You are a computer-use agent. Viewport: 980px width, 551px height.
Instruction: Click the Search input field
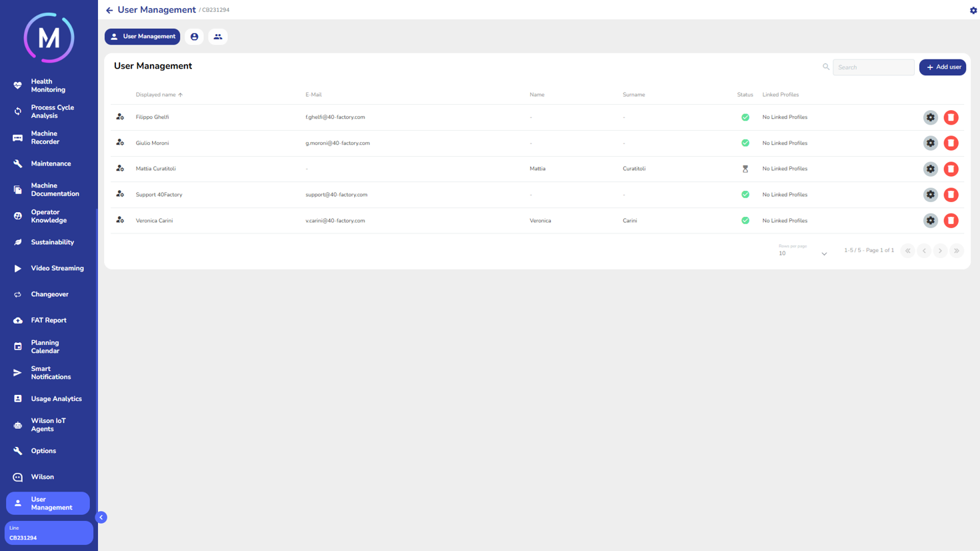(873, 67)
